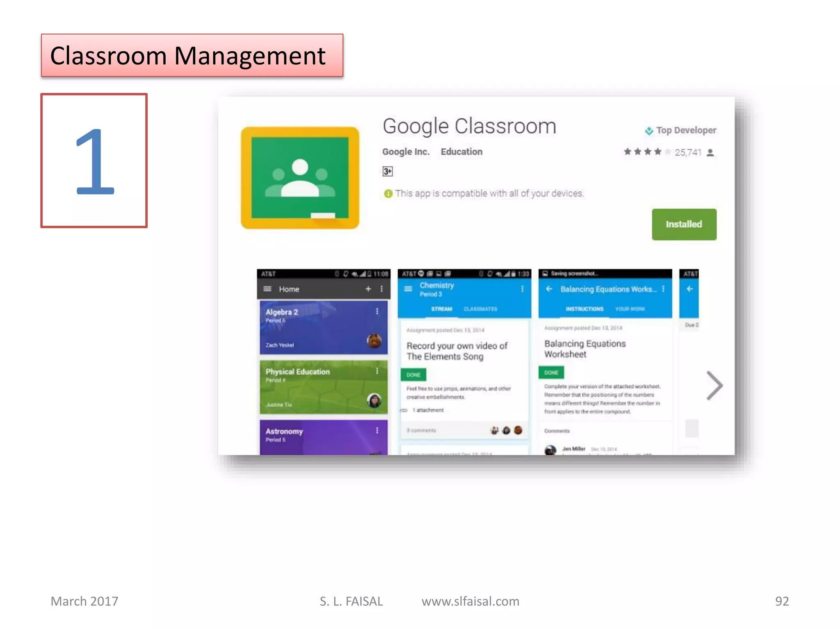Select the CLASSMATES tab
Image resolution: width=840 pixels, height=630 pixels.
pos(480,309)
